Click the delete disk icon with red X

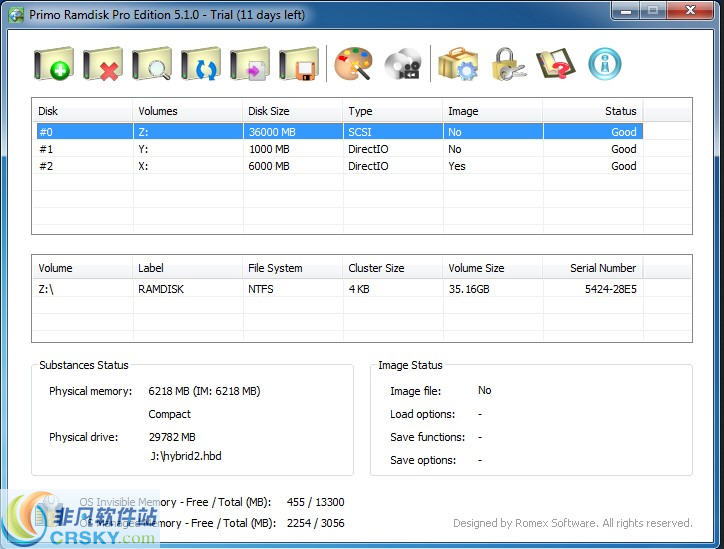point(103,64)
